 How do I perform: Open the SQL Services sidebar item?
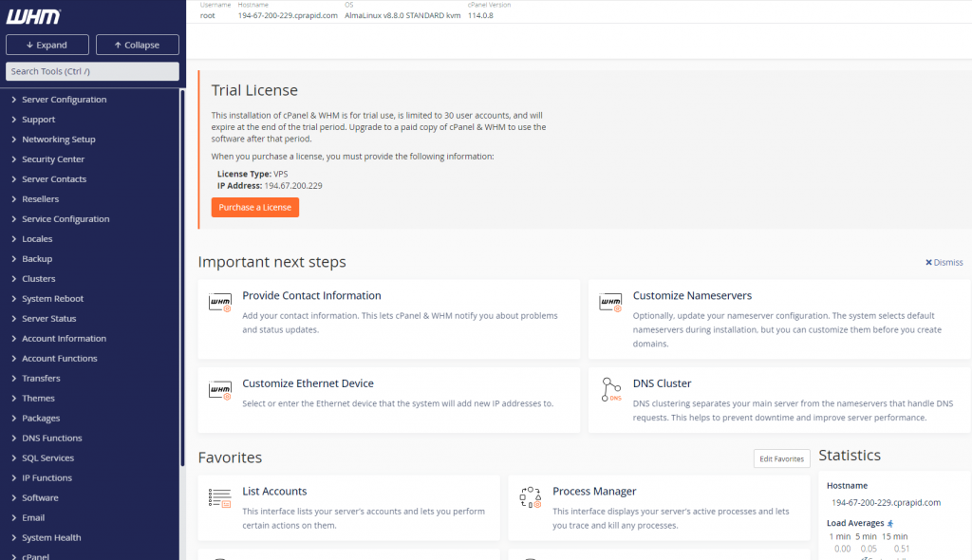[x=47, y=458]
